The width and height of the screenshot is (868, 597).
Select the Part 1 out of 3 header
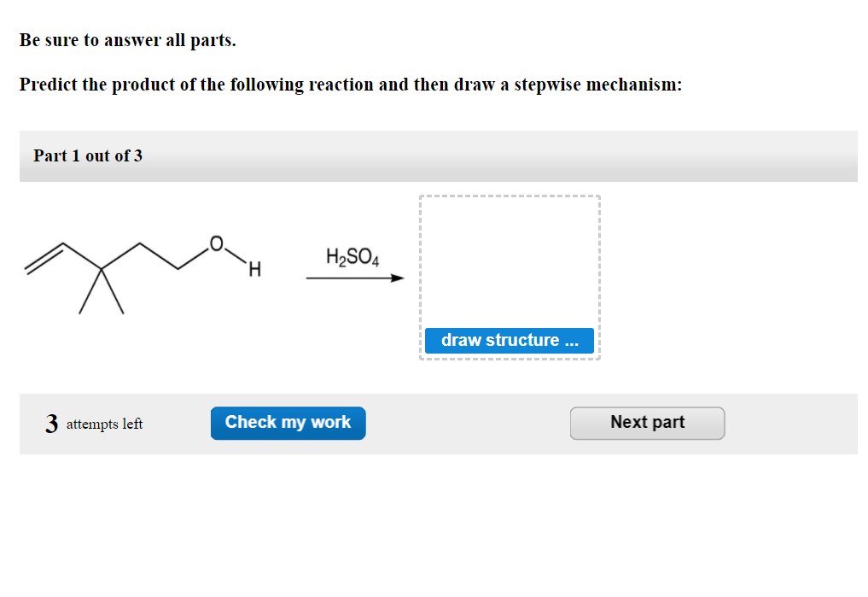click(x=88, y=156)
